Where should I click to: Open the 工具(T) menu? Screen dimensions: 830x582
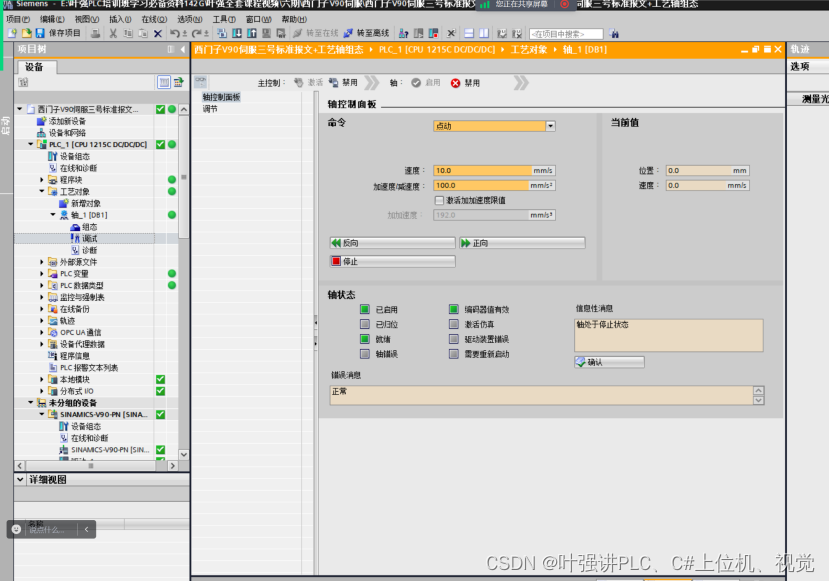[x=224, y=19]
